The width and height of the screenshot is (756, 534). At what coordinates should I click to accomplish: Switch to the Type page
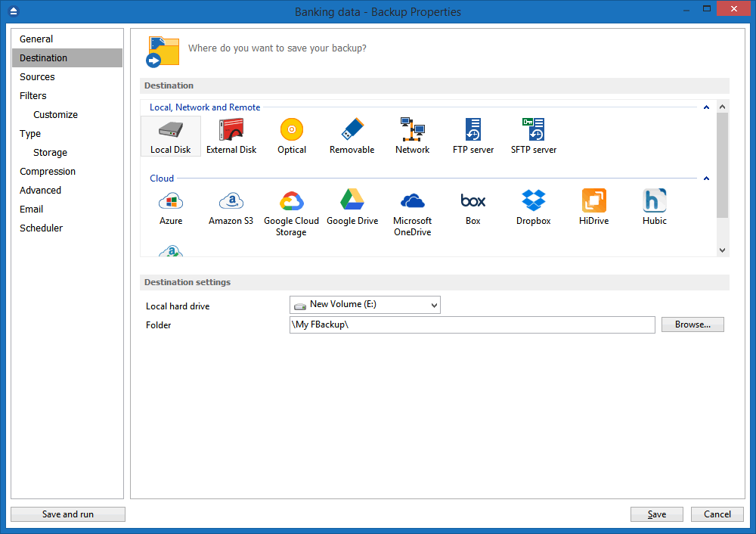pos(67,134)
